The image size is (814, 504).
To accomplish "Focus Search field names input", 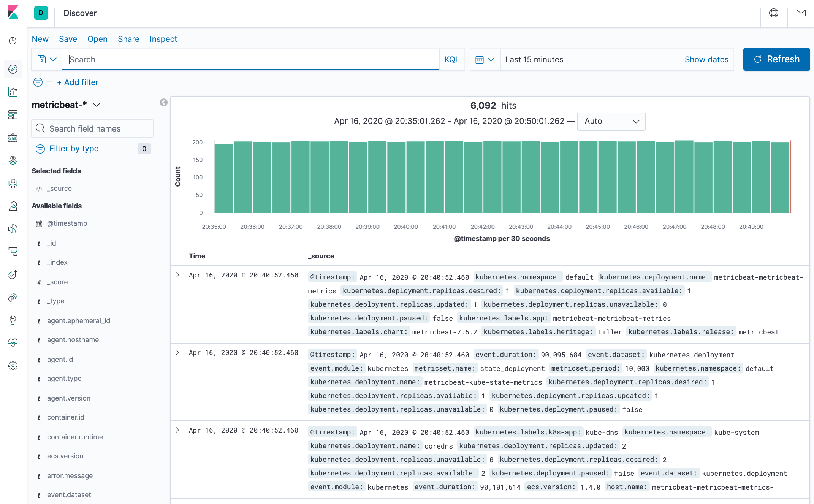I will pos(92,128).
